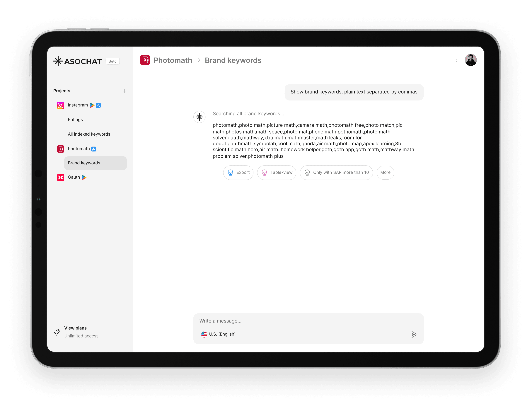Viewport: 532px width, 399px height.
Task: Switch to Table-view suggestion
Action: click(276, 173)
